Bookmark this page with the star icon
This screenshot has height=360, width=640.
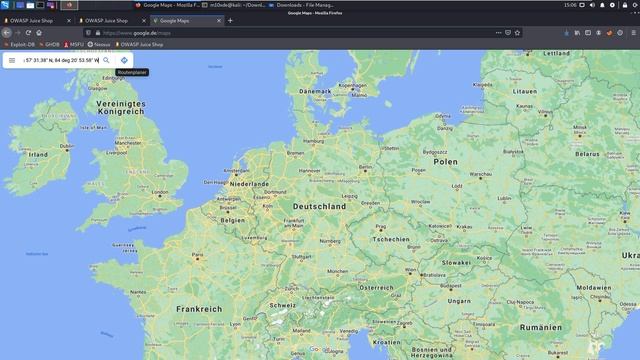click(x=518, y=33)
